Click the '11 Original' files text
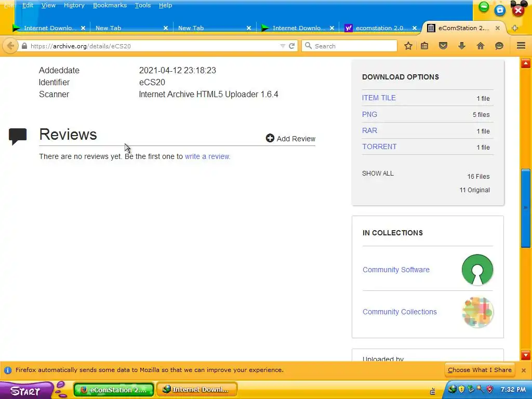 pos(474,190)
